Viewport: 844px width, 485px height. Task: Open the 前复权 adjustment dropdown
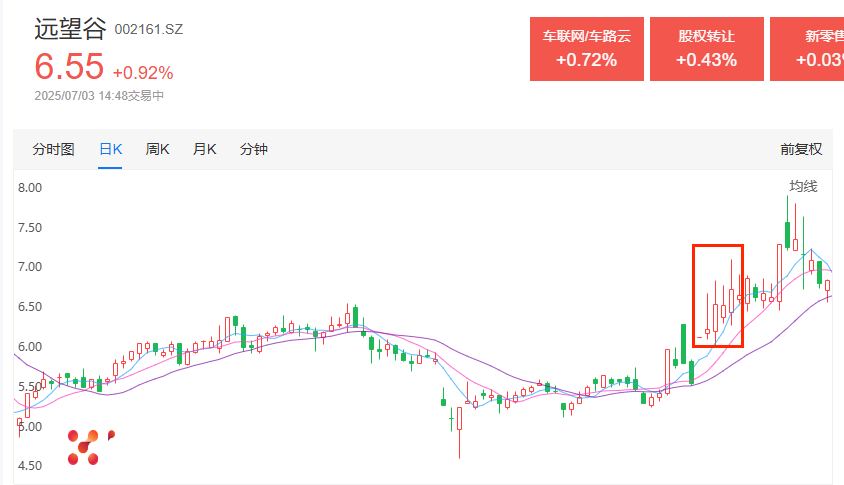(801, 150)
